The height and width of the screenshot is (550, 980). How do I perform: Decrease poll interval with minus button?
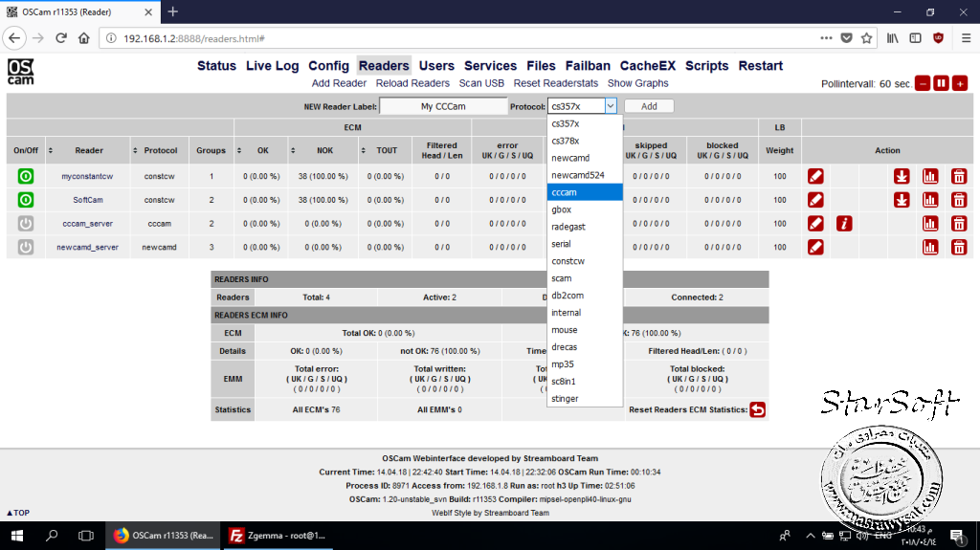pos(923,84)
